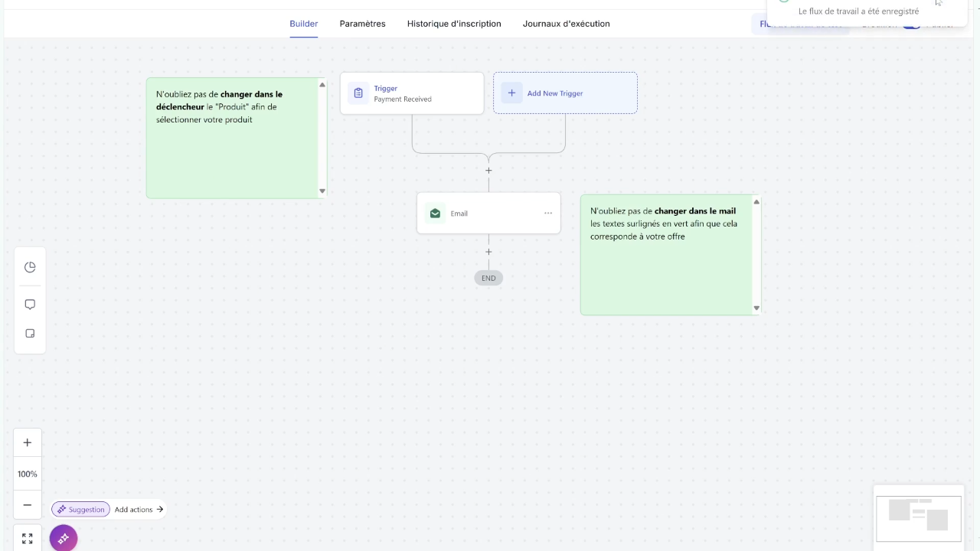Screen dimensions: 980x551
Task: Click the Email action envelope icon
Action: (435, 214)
